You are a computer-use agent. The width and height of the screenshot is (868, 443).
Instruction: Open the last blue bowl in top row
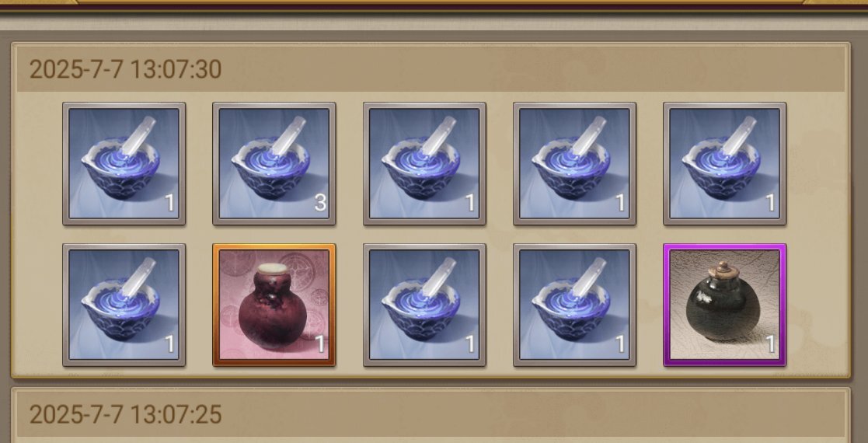point(724,164)
